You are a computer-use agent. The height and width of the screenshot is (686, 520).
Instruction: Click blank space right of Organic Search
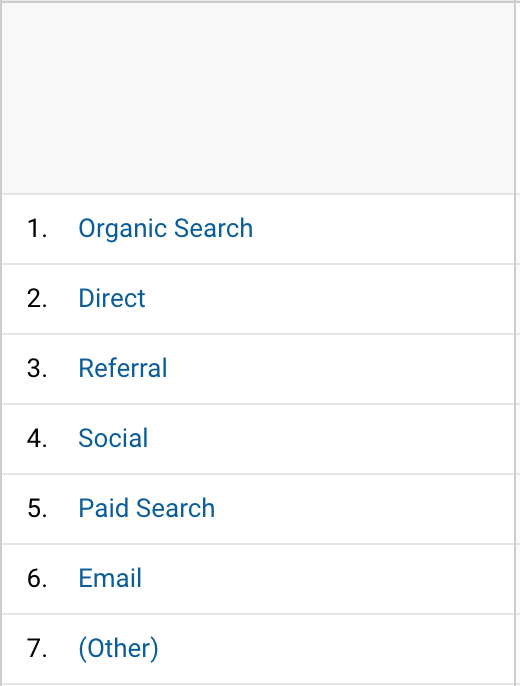[383, 229]
